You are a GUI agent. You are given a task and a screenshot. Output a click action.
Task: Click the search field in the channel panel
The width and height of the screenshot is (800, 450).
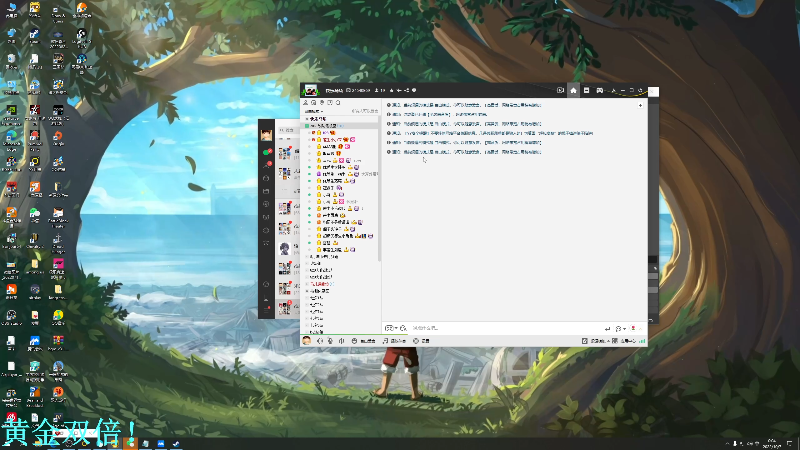364,111
